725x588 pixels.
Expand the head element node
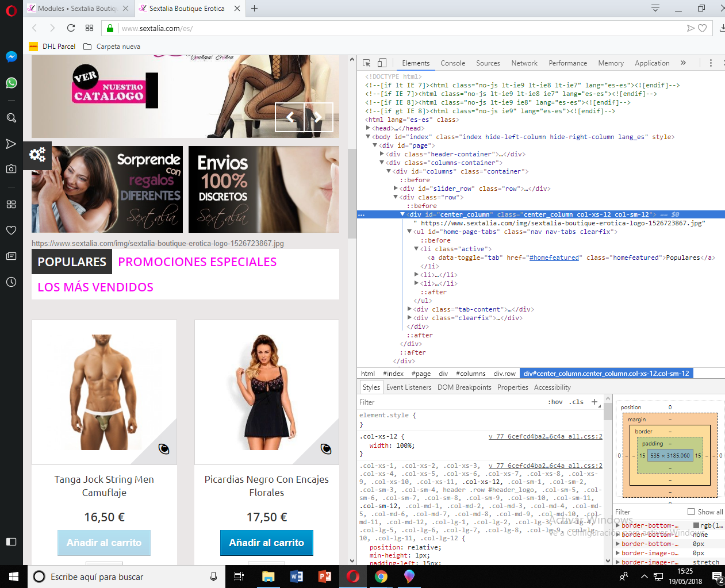click(368, 128)
